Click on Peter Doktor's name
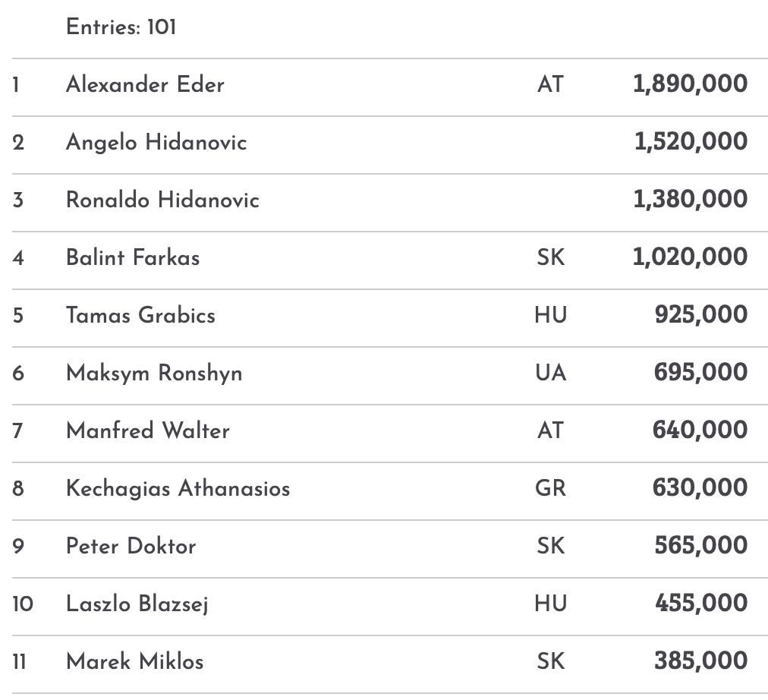This screenshot has height=700, width=768. pos(131,546)
